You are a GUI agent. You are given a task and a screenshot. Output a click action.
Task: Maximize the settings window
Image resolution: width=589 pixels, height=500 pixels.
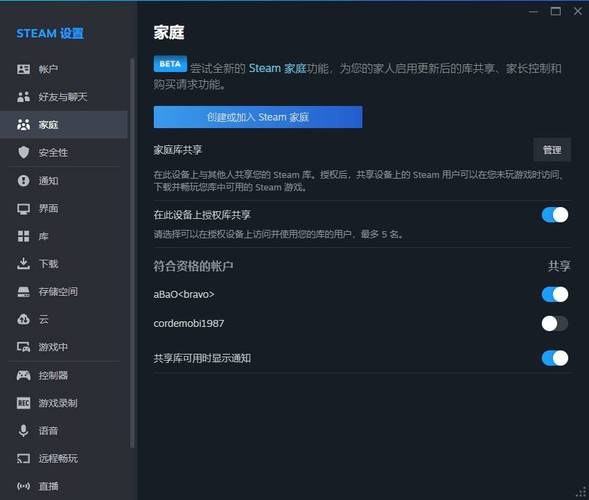click(x=556, y=11)
